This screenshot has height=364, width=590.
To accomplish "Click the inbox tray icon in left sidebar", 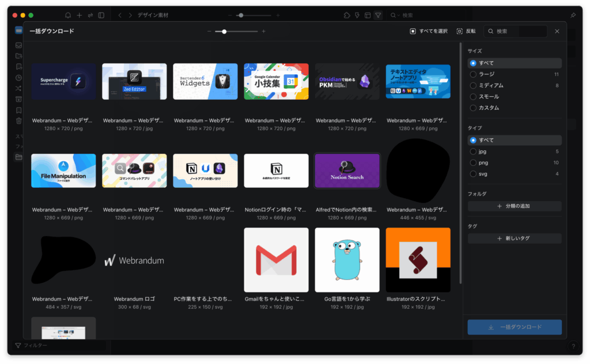I will pos(19,45).
